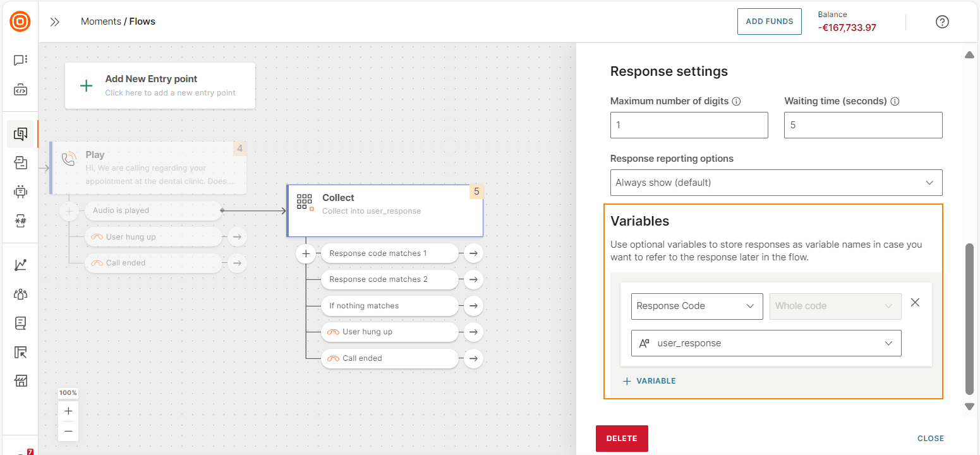Open the Exchange cursor sidebar icon

[x=20, y=352]
